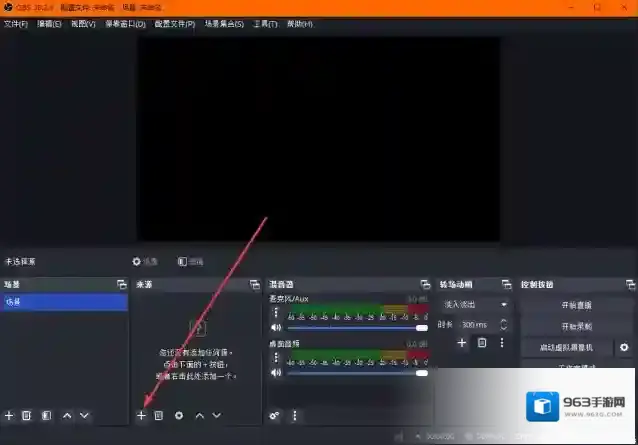
Task: Adjust the 麦克风/Aux volume slider
Action: [x=358, y=328]
